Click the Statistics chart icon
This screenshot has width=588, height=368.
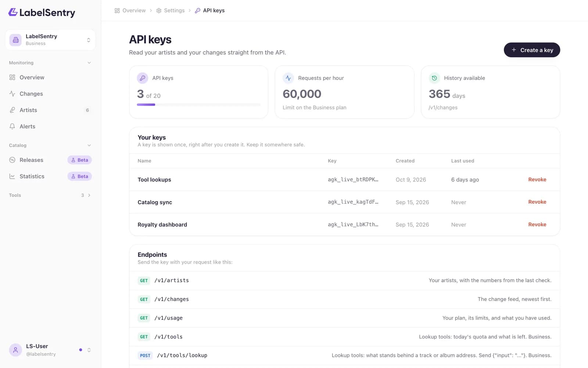point(12,176)
